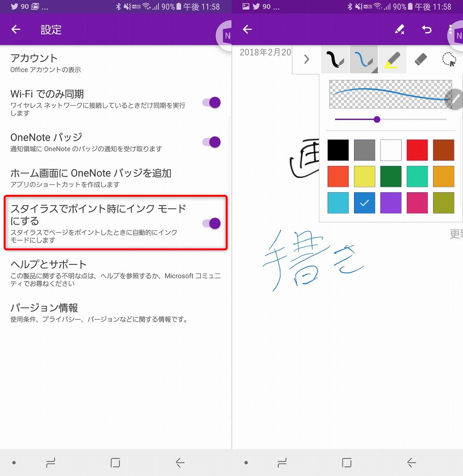Open バージョン情報
This screenshot has height=476, width=463.
(115, 313)
